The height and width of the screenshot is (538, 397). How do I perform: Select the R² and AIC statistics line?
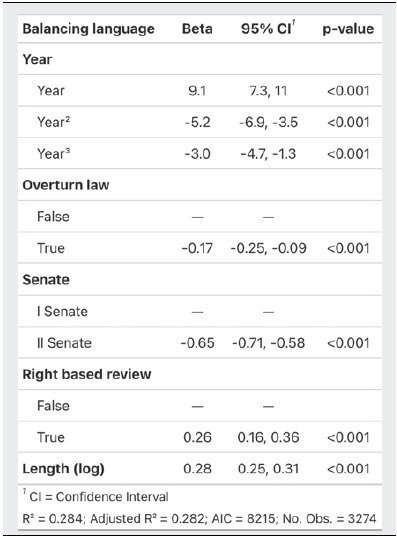pyautogui.click(x=199, y=518)
